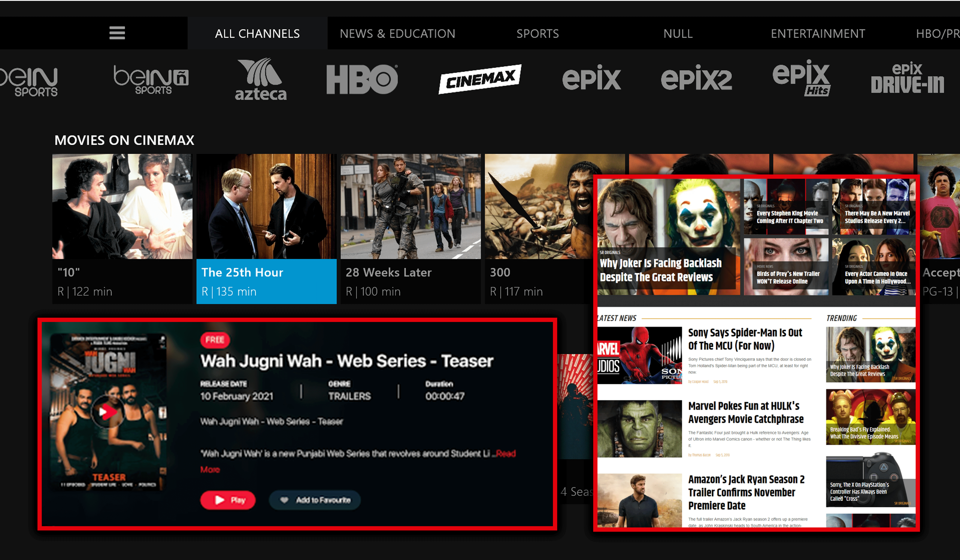Open Why Joker Is Facing Backlash feature
Screen dimensions: 960x560
click(x=669, y=237)
